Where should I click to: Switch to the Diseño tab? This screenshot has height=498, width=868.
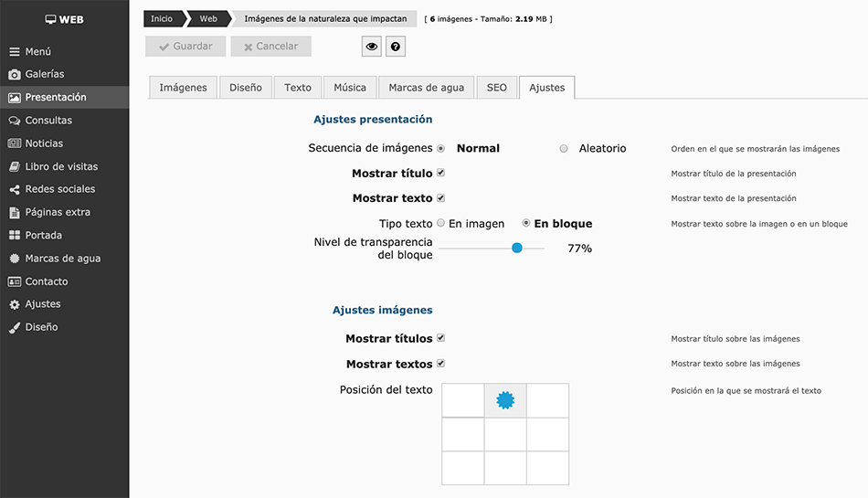click(x=246, y=88)
